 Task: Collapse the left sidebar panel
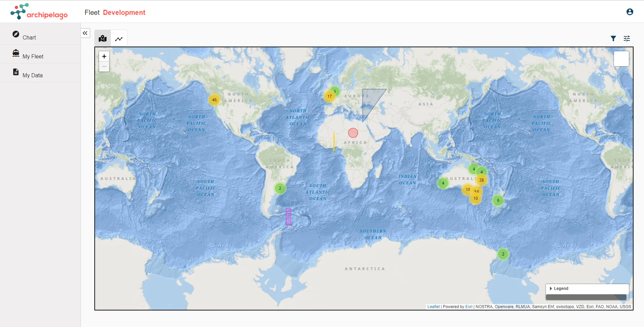[85, 33]
